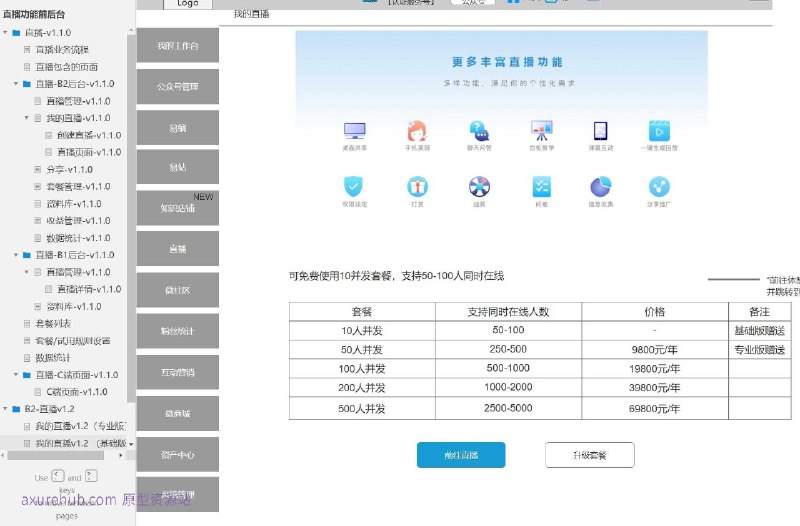Click the 基础版赠送 remark cell
The image size is (800, 526).
(x=760, y=331)
